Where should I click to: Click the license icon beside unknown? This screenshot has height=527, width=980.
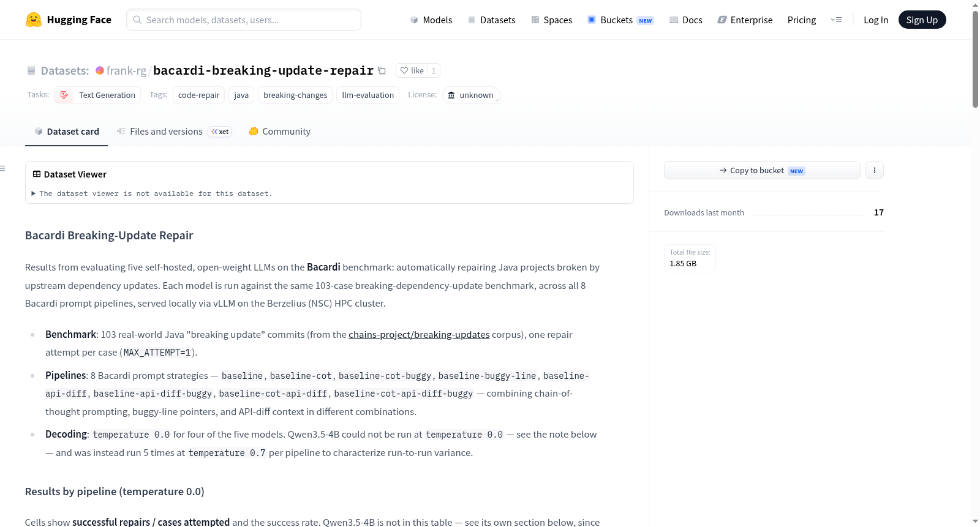coord(451,95)
